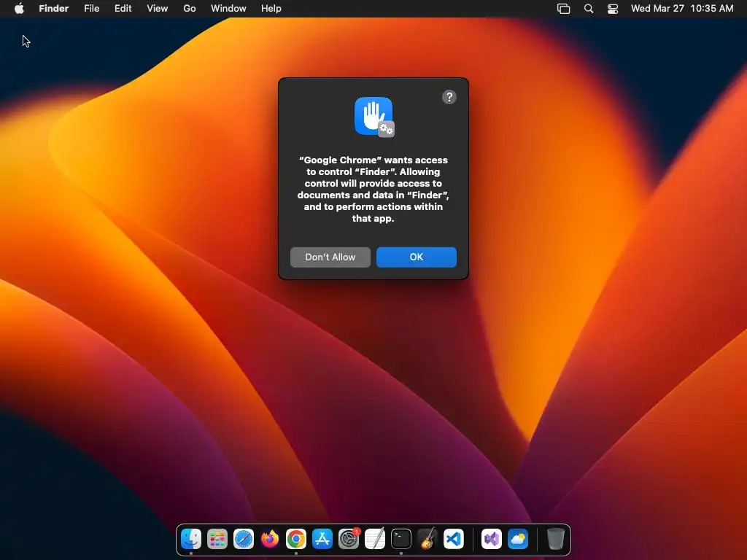
Task: Open Visual Studio from the Dock
Action: (x=491, y=539)
